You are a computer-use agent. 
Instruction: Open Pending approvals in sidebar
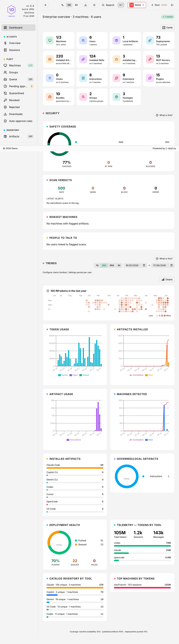(18, 86)
